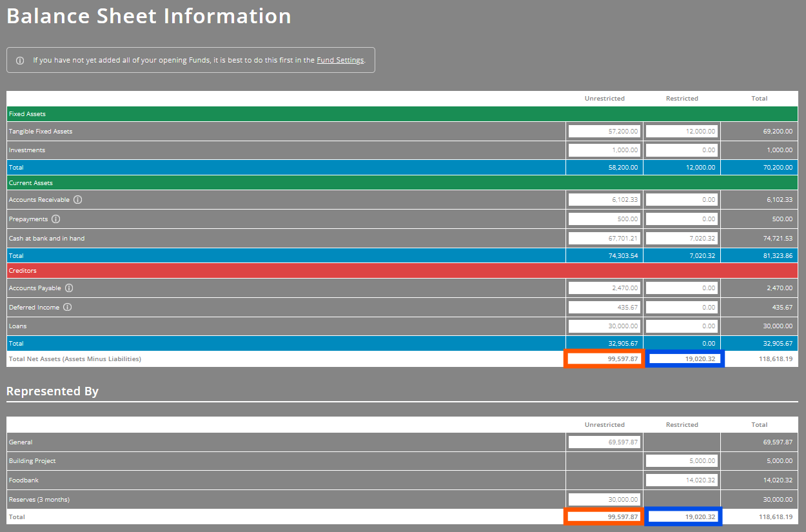Edit Deferred Income restricted field

click(x=682, y=308)
